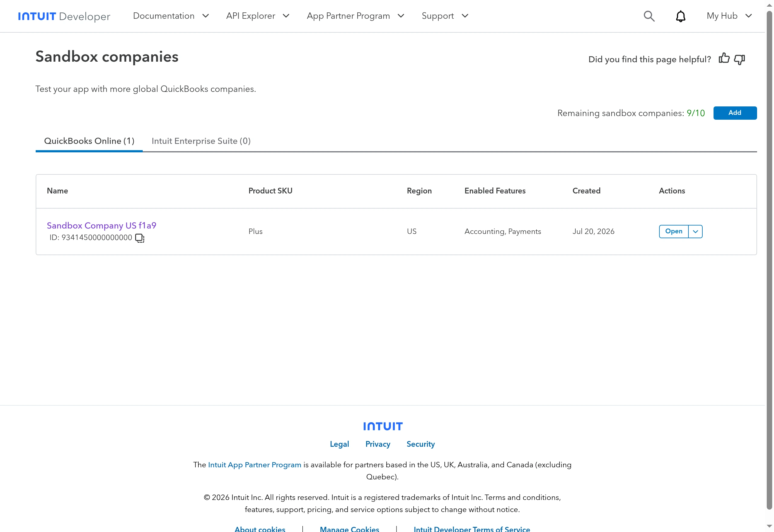Copy the sandbox company ID
Viewport: 774px width, 532px height.
click(x=140, y=238)
